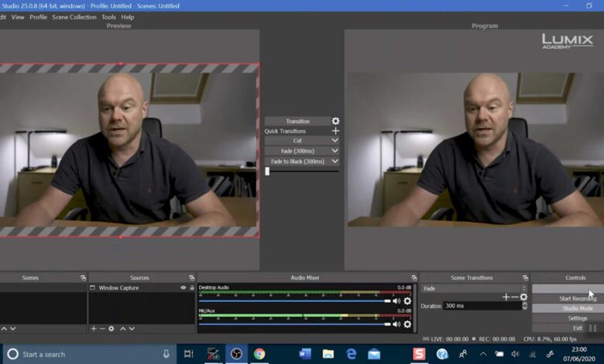Mute the Desktop Audio channel
This screenshot has height=364, width=604.
(396, 300)
